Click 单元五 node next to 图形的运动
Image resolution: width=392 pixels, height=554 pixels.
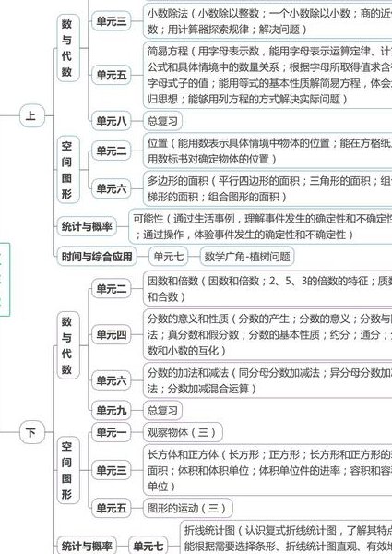coord(111,508)
